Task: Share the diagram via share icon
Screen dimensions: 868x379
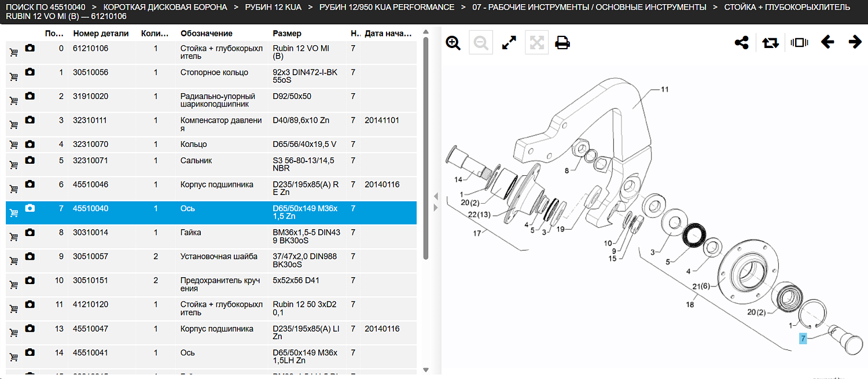Action: pyautogui.click(x=741, y=43)
